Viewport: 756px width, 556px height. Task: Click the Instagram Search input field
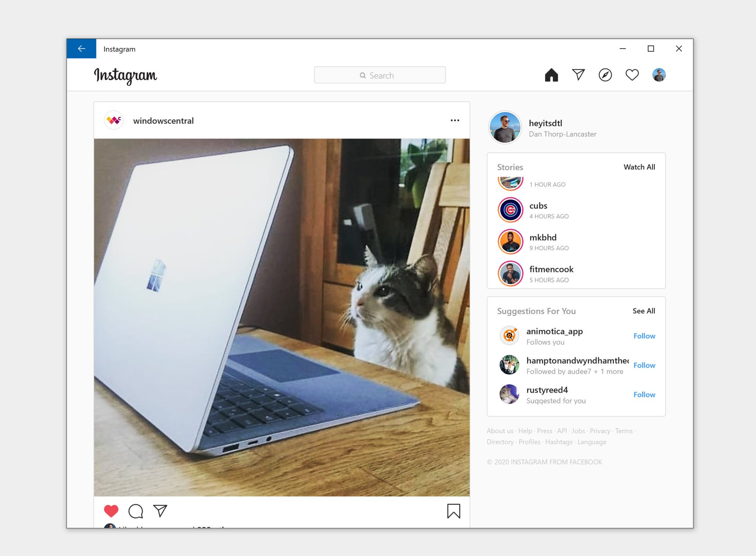pos(380,75)
